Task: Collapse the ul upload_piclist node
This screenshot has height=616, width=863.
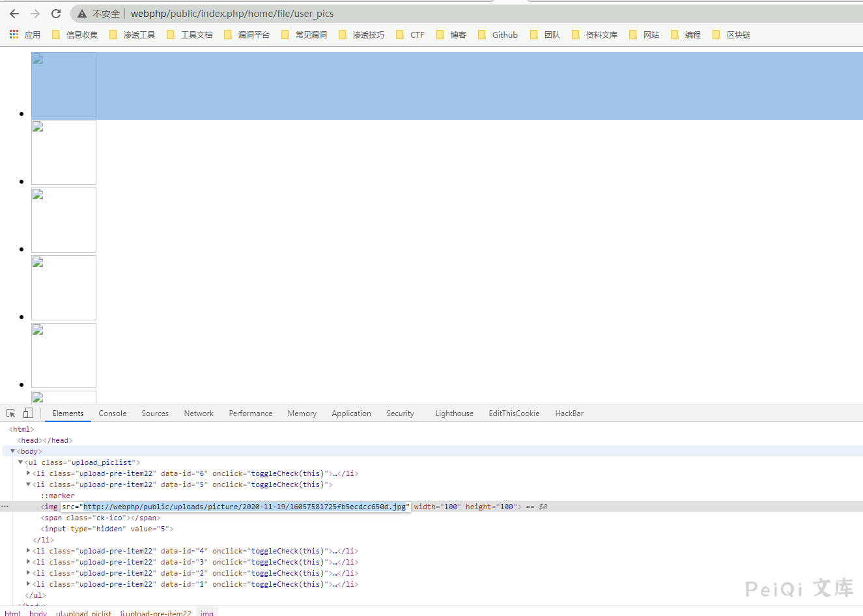Action: (20, 462)
